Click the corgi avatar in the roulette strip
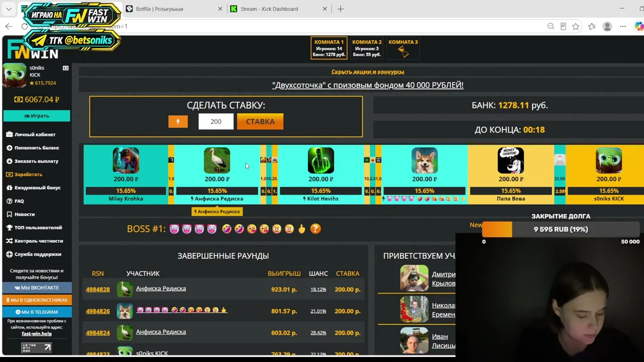Screen dimensions: 644x362 (424, 160)
